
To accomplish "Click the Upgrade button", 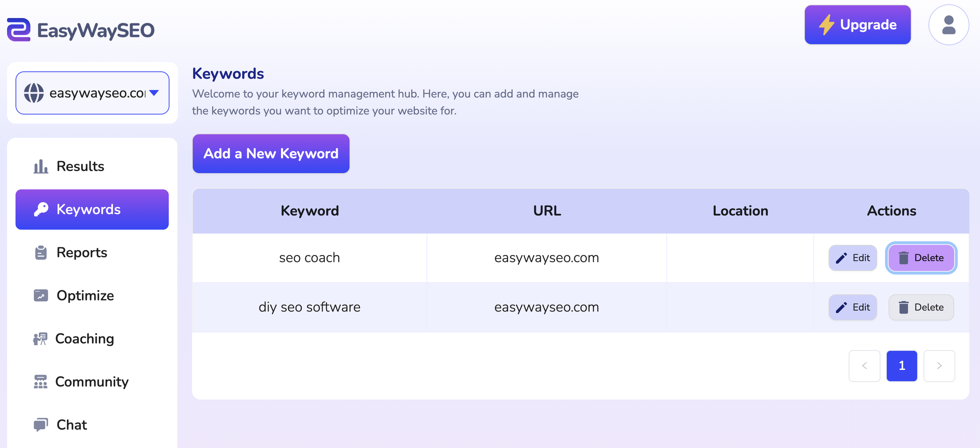I will point(858,25).
